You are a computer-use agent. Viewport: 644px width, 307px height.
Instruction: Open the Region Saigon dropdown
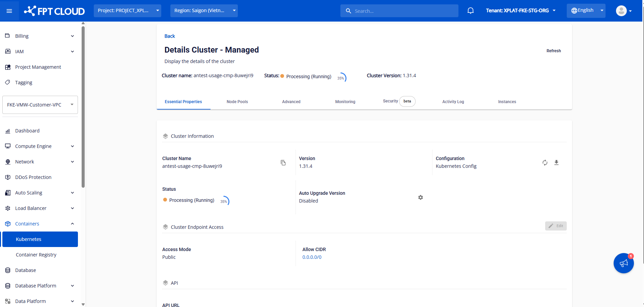click(x=204, y=11)
